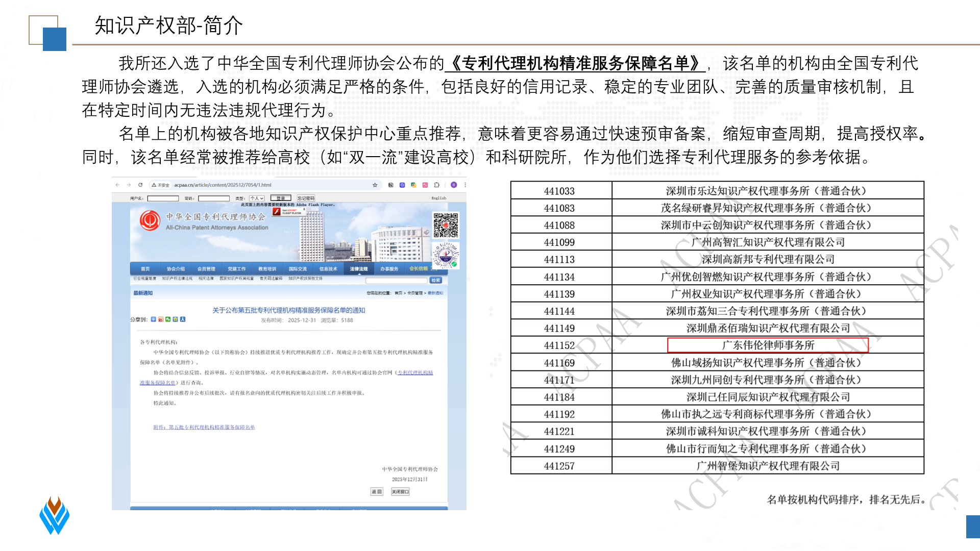This screenshot has width=980, height=551.
Task: Open the pink extension icon
Action: tap(425, 185)
